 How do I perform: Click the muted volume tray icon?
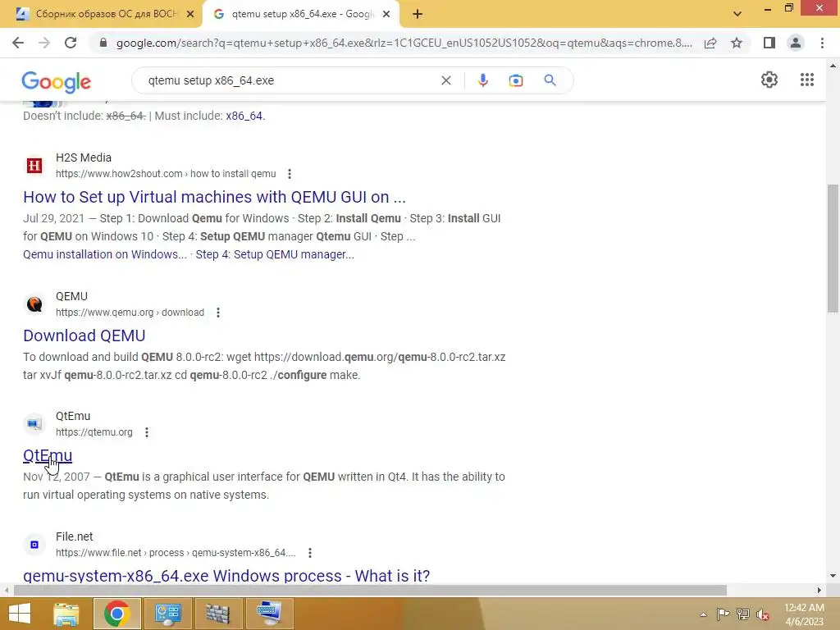click(x=763, y=614)
